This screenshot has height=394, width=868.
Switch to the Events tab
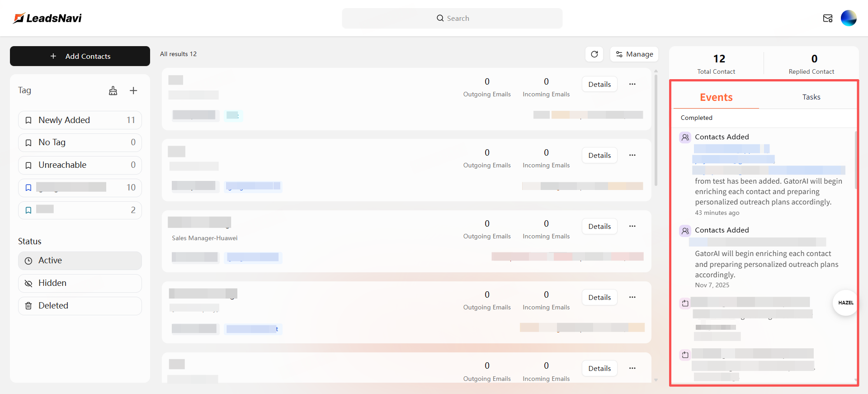(716, 97)
